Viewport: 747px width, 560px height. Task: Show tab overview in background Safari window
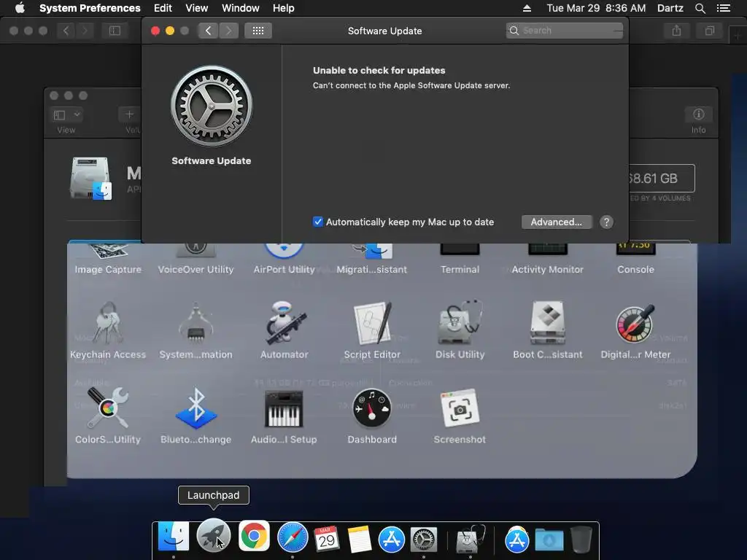tap(710, 31)
